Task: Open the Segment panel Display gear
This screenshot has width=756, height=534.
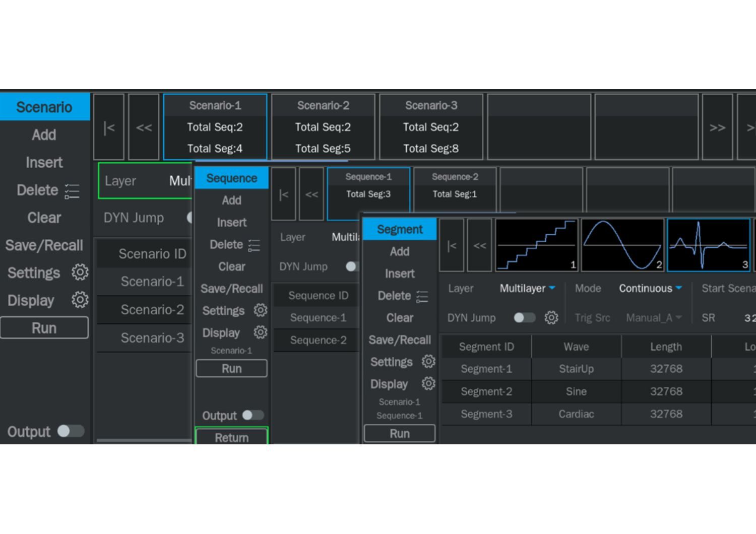Action: tap(428, 383)
